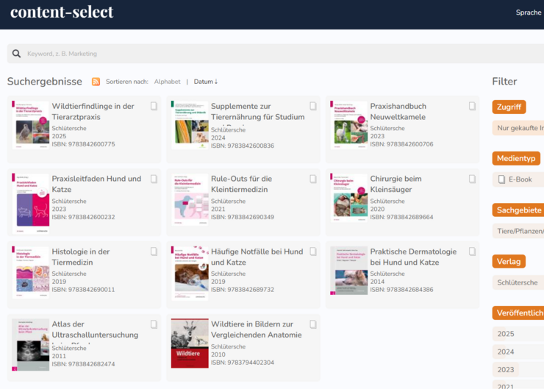
Task: Open cover thumbnail of Praxishandbuch Neuweltkamele
Action: pos(348,125)
